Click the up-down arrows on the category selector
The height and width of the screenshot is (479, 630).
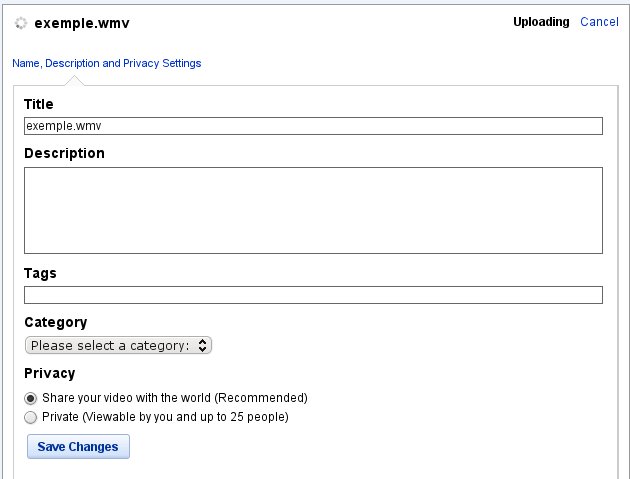click(202, 345)
